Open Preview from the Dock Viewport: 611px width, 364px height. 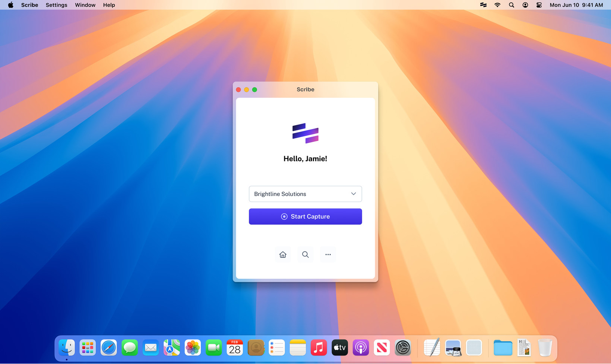coord(453,348)
